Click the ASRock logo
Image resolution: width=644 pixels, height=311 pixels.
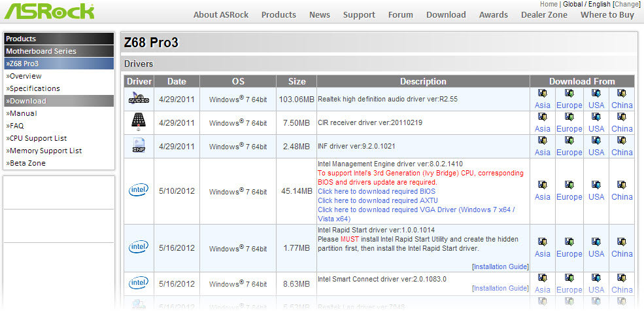(x=49, y=11)
